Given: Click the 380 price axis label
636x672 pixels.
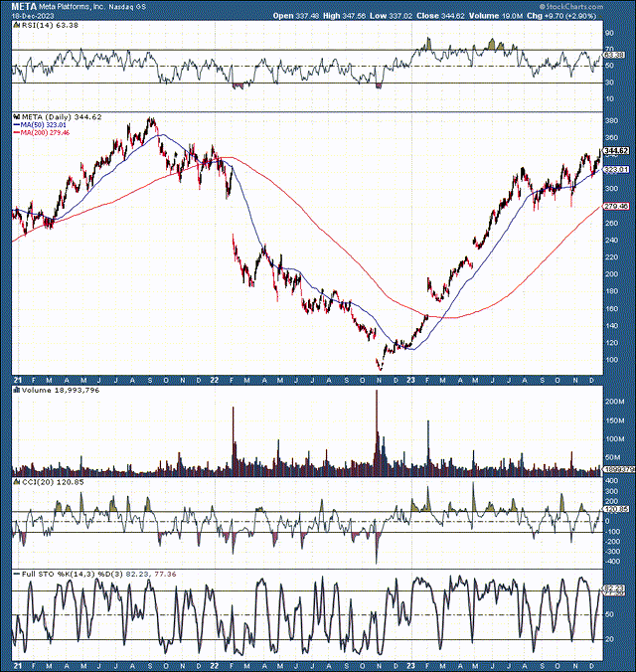Looking at the screenshot, I should [611, 121].
